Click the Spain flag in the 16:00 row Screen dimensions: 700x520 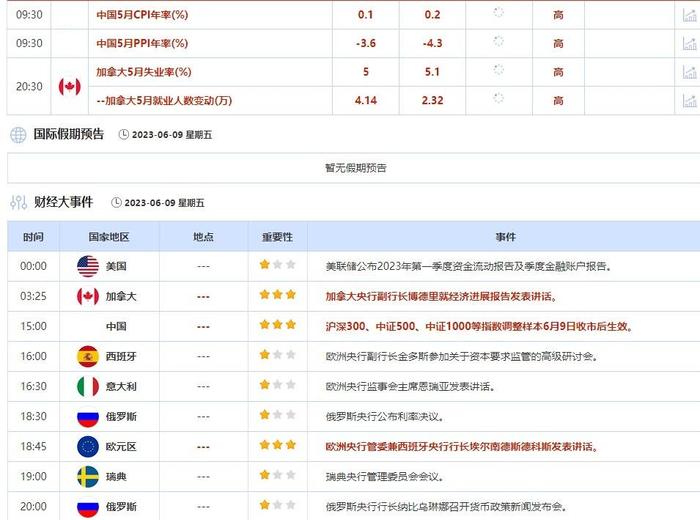click(x=88, y=356)
